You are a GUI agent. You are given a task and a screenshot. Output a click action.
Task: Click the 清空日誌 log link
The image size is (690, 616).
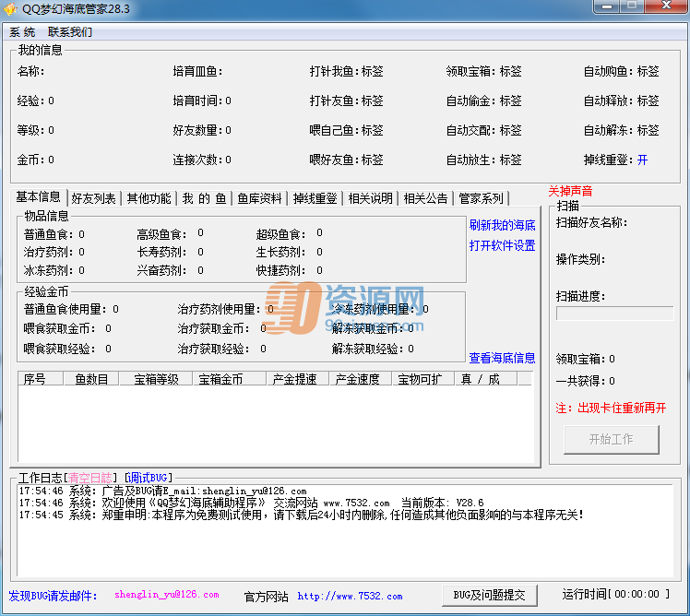click(x=89, y=478)
